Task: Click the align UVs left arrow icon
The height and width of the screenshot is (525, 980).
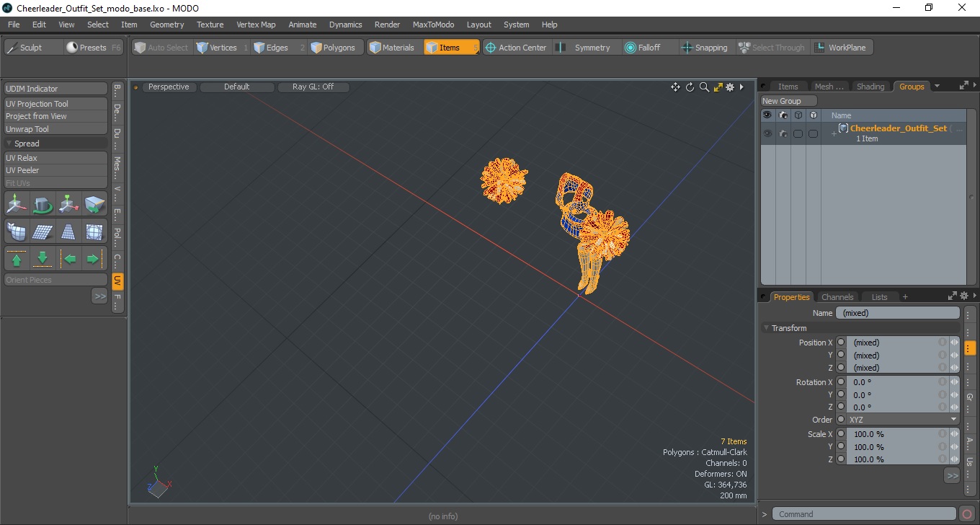Action: 68,258
